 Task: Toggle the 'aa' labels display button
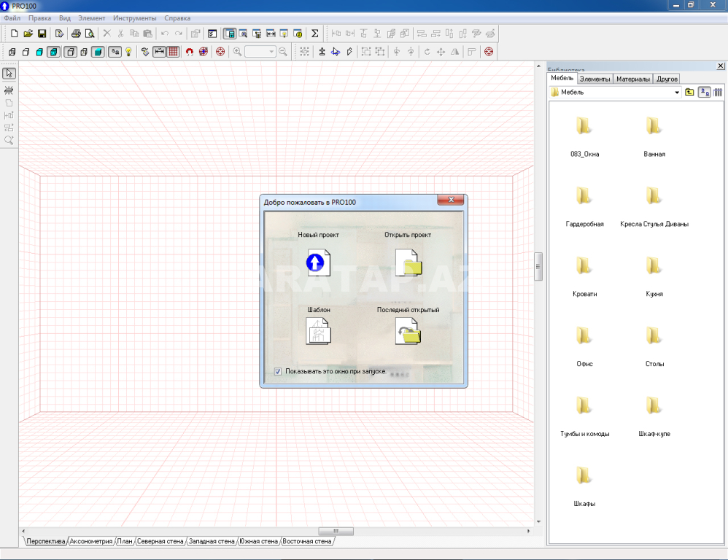[115, 52]
